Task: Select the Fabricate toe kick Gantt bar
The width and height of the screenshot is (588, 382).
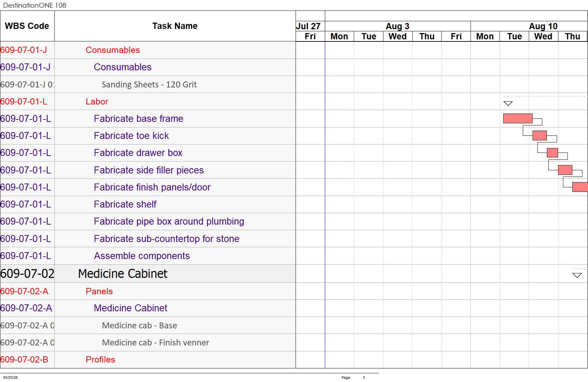Action: 540,135
